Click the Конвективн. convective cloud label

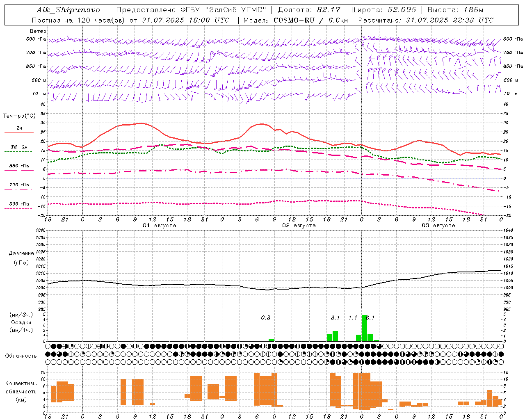[21, 384]
